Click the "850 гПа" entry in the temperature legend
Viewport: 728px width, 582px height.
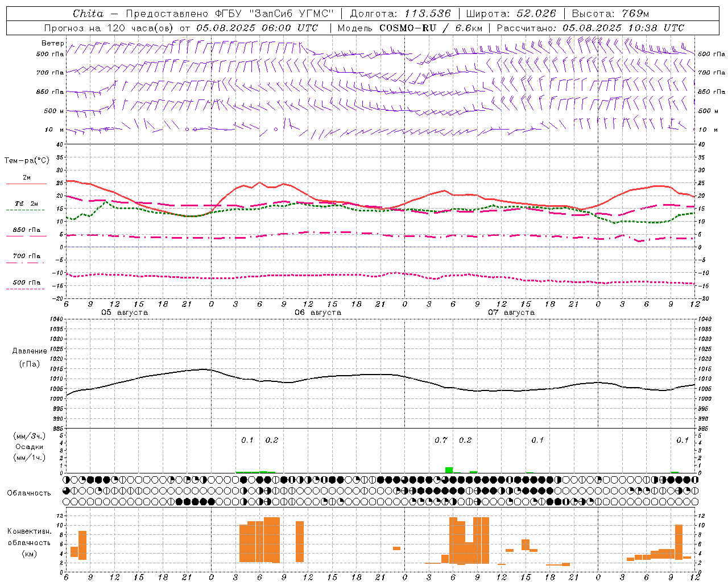[x=26, y=230]
